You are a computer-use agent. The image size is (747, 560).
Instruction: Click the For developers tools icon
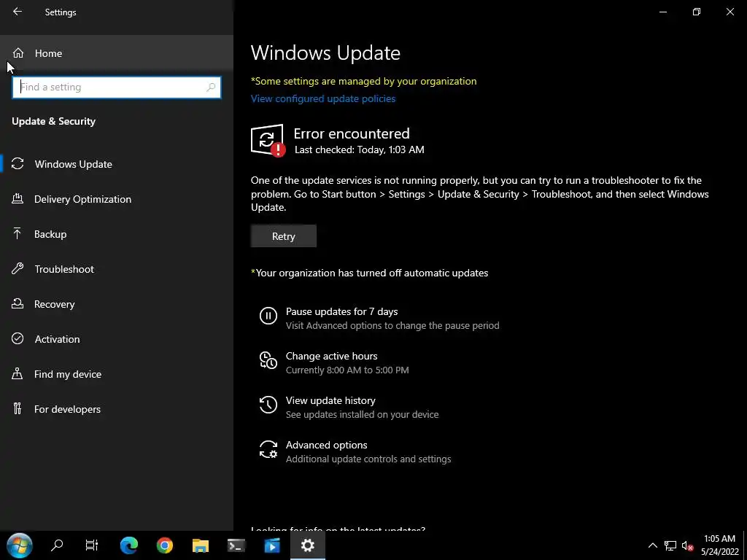pyautogui.click(x=18, y=408)
